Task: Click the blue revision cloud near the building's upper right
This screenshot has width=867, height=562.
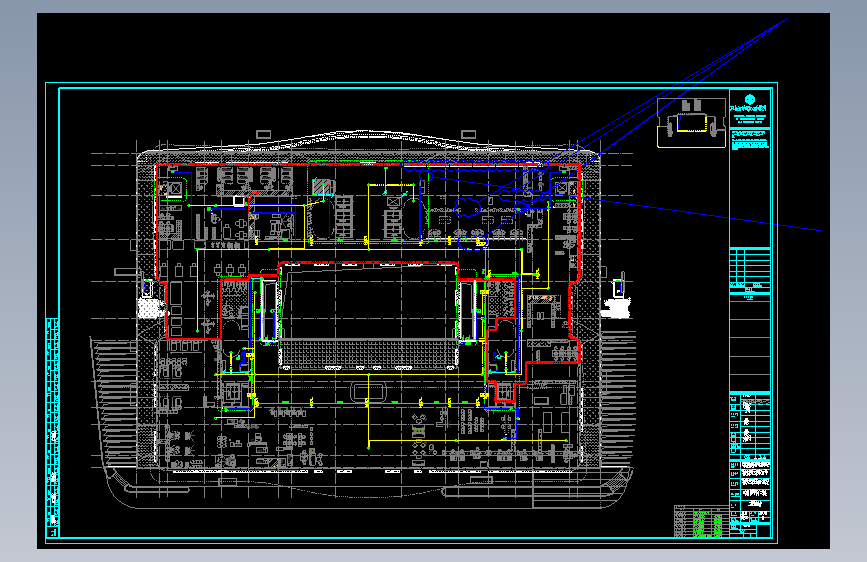Action: click(468, 206)
